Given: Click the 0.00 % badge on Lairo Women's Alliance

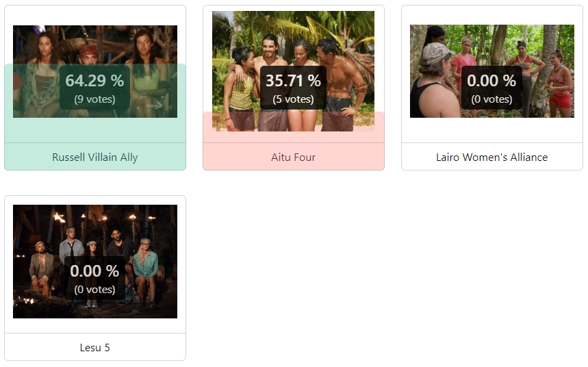Looking at the screenshot, I should [491, 88].
